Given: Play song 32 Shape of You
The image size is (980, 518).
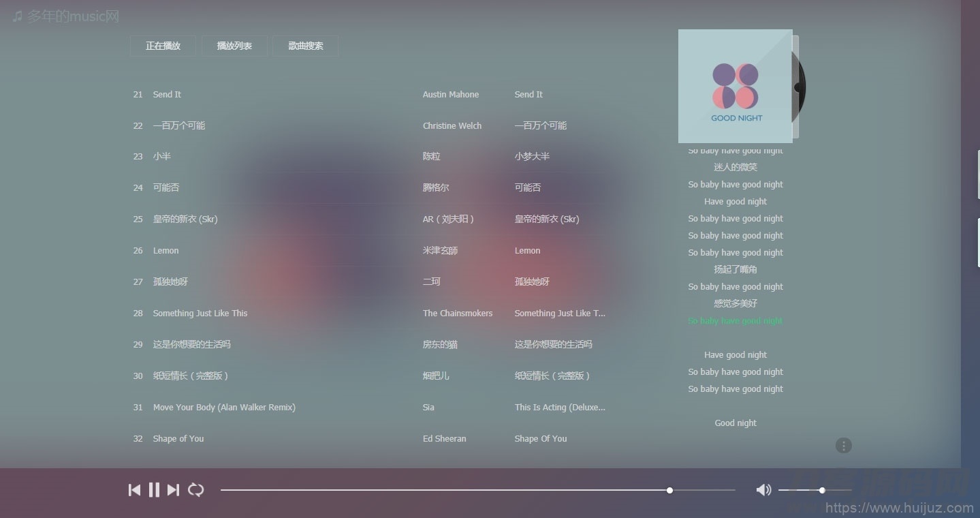Looking at the screenshot, I should 178,439.
